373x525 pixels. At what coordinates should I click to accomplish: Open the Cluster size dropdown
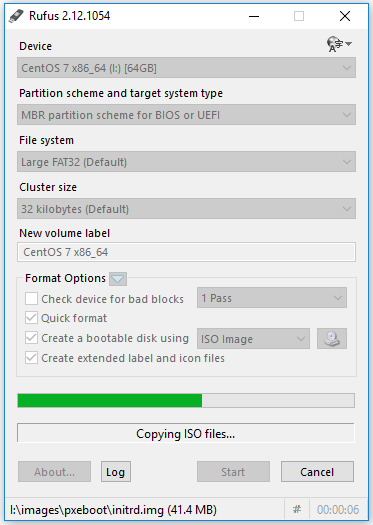(x=186, y=209)
